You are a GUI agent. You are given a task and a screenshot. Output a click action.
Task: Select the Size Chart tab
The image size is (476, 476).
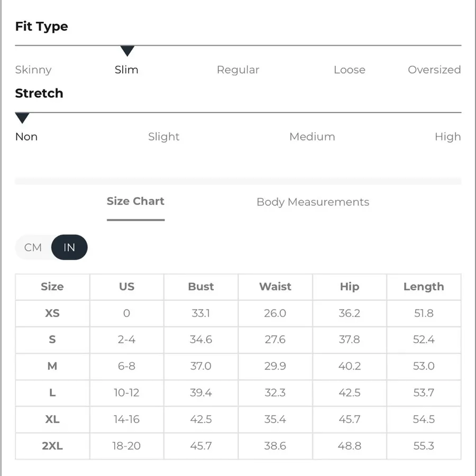tap(135, 202)
